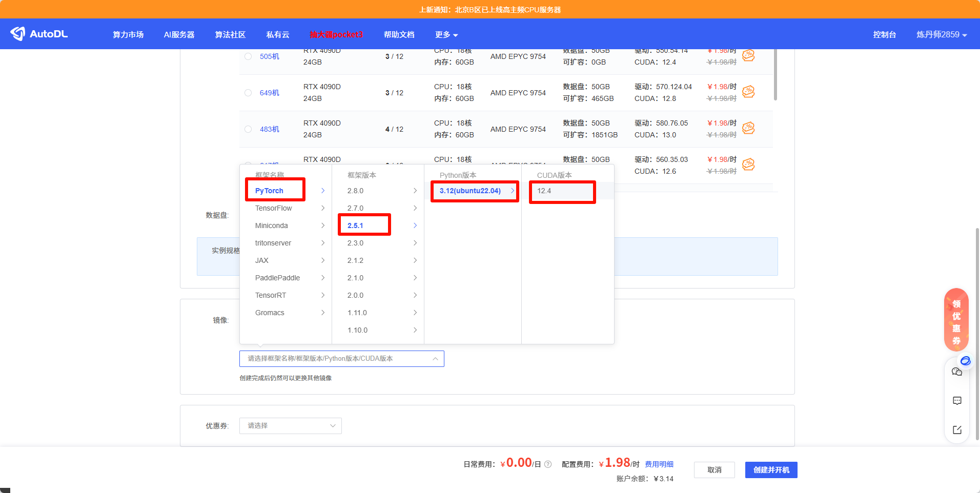Select the 505机 radio button
980x493 pixels.
point(248,56)
